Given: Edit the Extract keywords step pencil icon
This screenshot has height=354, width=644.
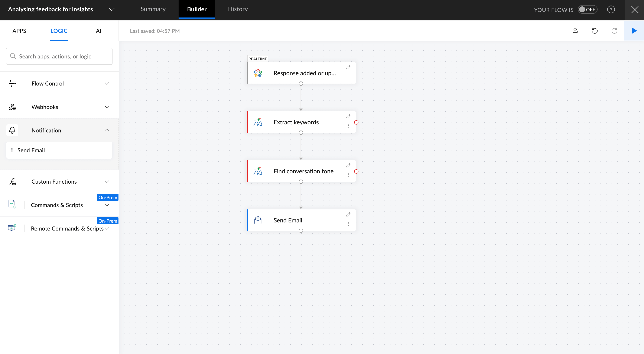Looking at the screenshot, I should [348, 117].
